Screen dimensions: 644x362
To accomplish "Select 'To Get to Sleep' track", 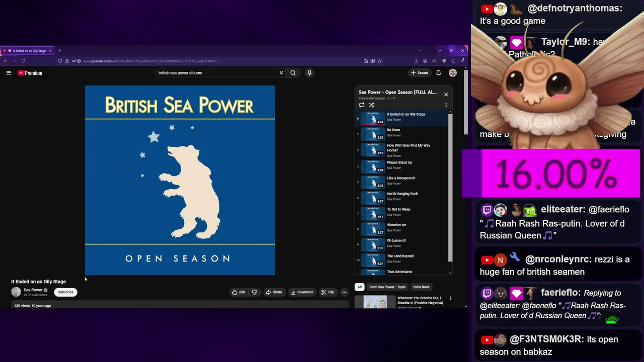I will (x=401, y=212).
